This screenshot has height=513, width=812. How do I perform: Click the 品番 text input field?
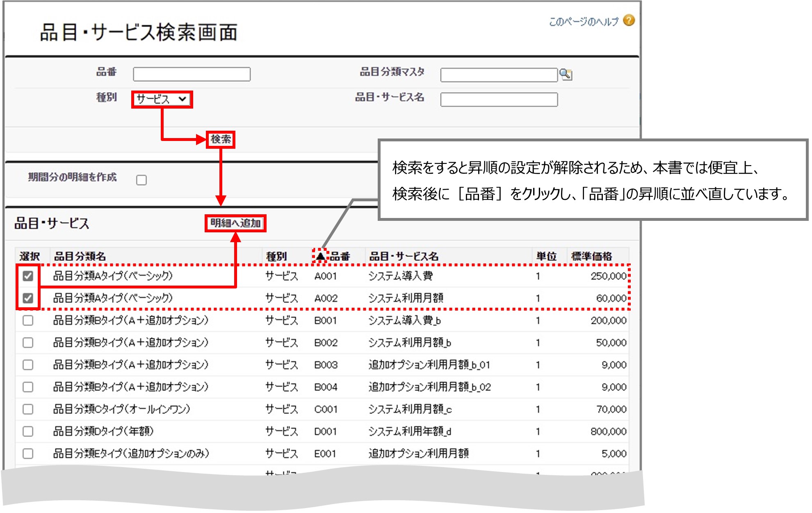pos(192,75)
